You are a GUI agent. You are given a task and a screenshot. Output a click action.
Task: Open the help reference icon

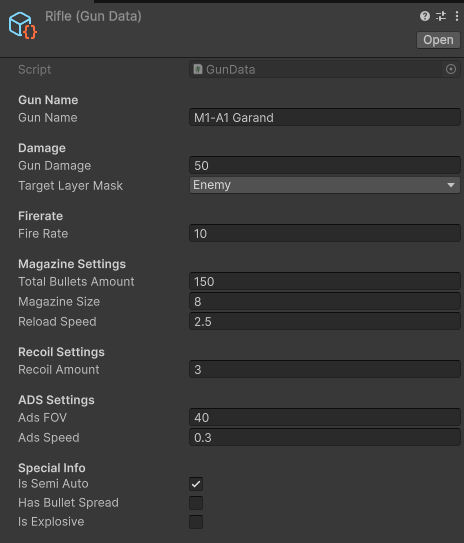coord(425,16)
